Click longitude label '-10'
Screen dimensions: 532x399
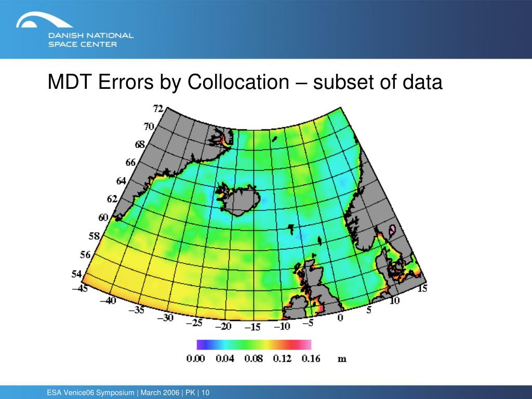pos(282,326)
